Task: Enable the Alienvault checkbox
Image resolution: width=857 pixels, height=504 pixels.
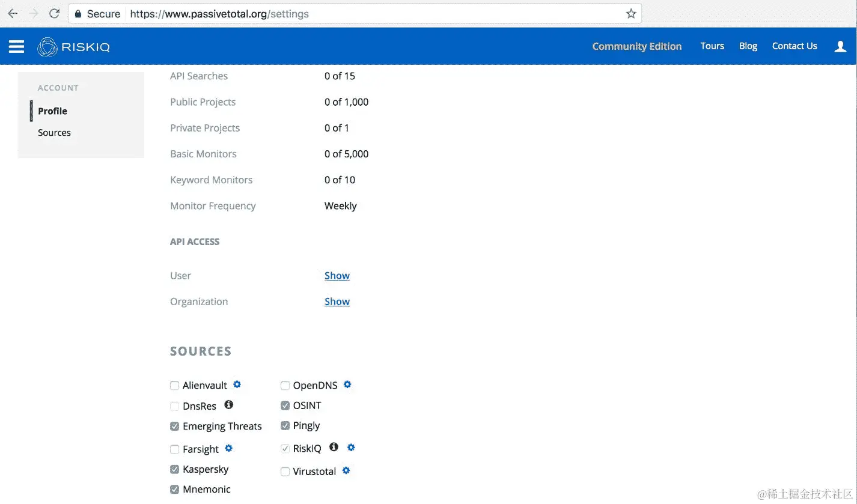Action: pos(174,386)
